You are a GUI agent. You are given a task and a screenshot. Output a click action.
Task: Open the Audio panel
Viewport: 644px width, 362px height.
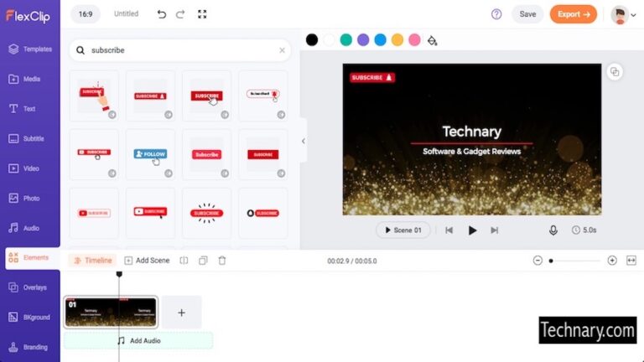tap(23, 228)
